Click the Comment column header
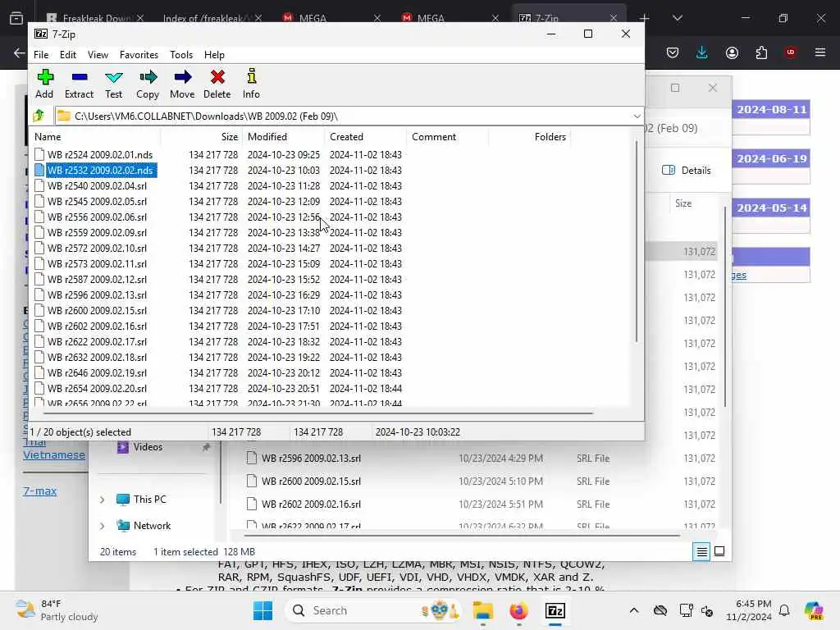Image resolution: width=840 pixels, height=630 pixels. pos(447,137)
